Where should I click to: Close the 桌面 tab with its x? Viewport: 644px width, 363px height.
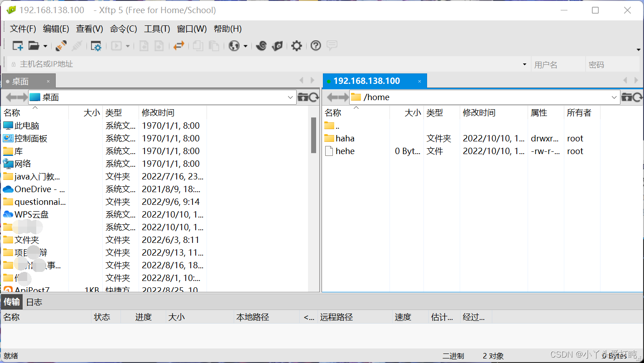(48, 82)
